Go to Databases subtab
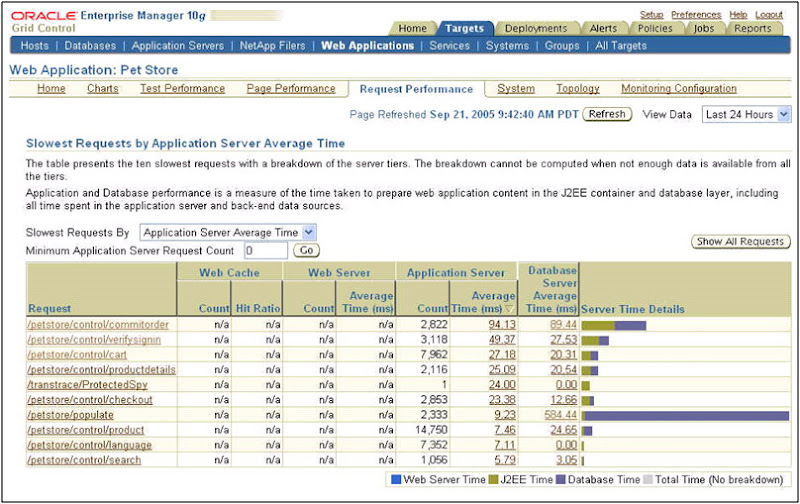The width and height of the screenshot is (800, 504). pos(90,45)
